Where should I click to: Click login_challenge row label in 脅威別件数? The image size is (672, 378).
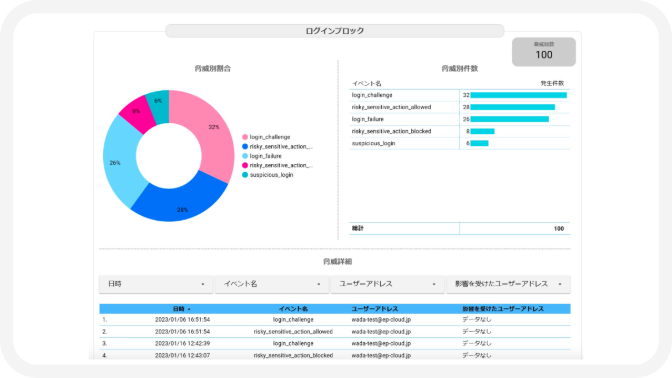pos(372,95)
